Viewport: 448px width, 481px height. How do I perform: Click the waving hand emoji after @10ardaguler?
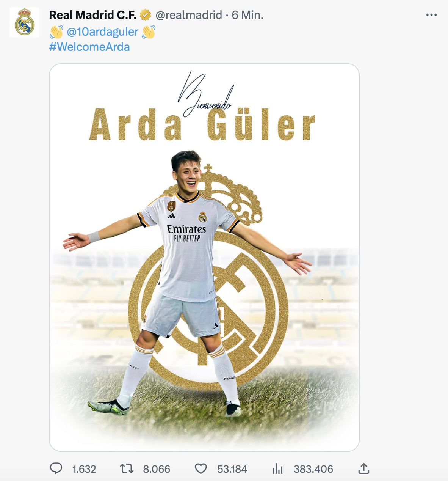[x=149, y=32]
